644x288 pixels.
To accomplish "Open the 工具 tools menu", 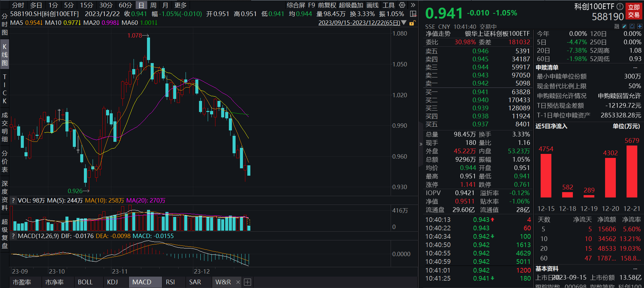I will (x=389, y=5).
